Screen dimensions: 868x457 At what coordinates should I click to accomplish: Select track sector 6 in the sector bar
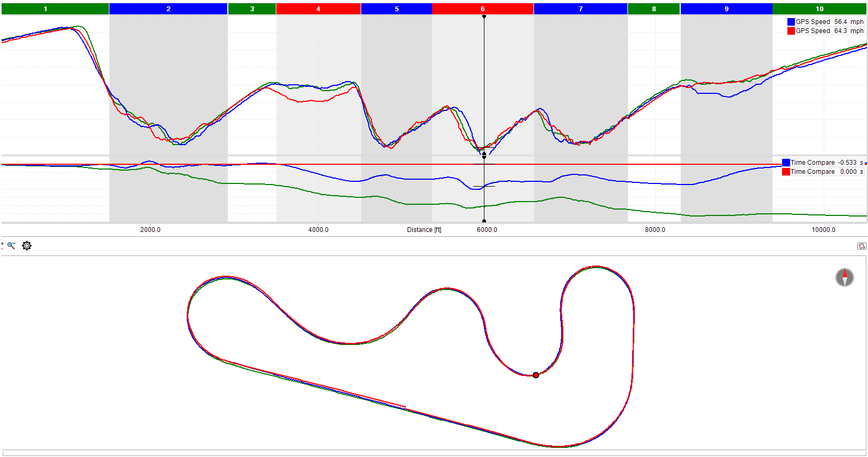tap(483, 9)
